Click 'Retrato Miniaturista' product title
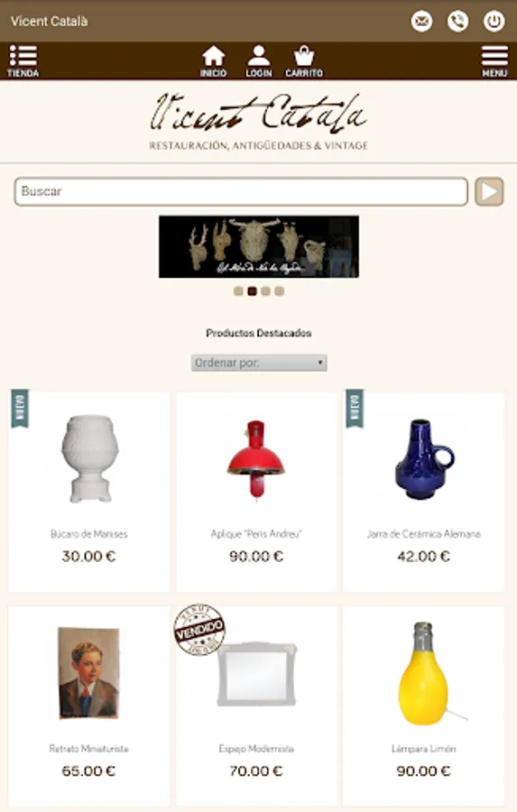Viewport: 517px width, 812px height. pyautogui.click(x=89, y=748)
